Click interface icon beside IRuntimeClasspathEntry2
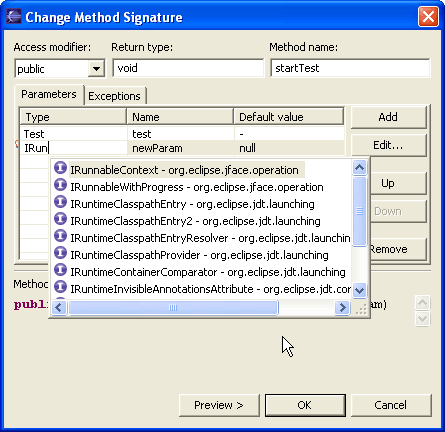445x432 pixels. coord(60,219)
